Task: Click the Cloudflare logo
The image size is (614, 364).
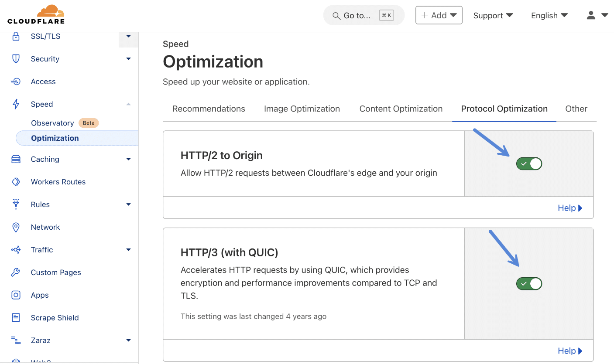Action: tap(36, 14)
